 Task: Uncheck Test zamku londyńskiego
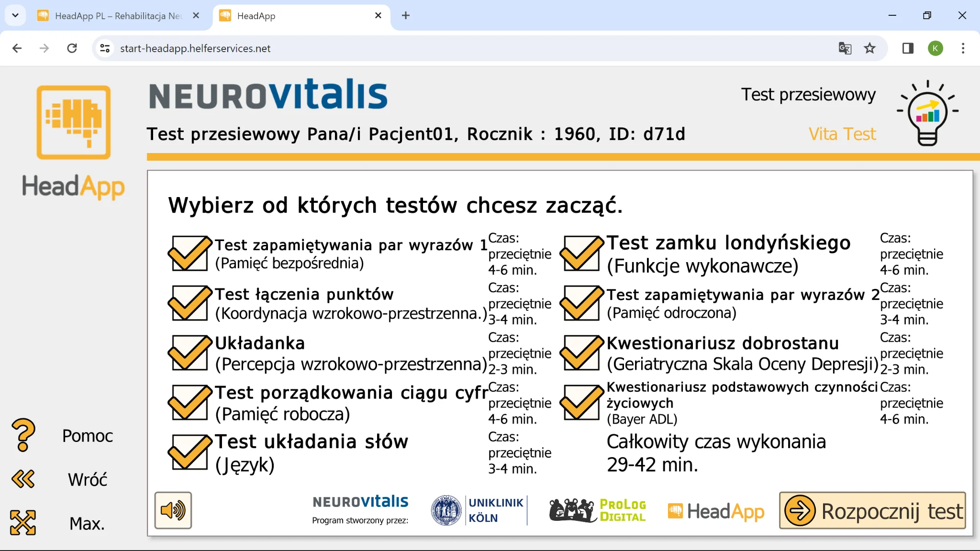pos(581,253)
